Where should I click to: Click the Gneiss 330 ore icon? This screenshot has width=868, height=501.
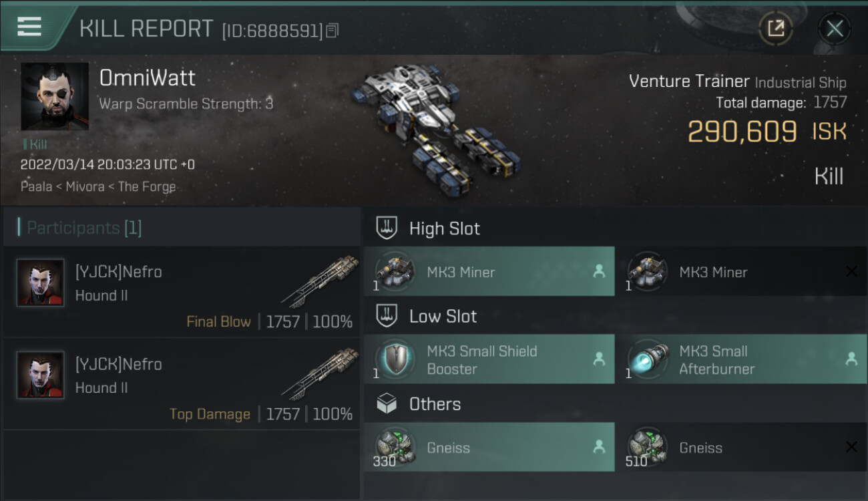click(x=395, y=447)
